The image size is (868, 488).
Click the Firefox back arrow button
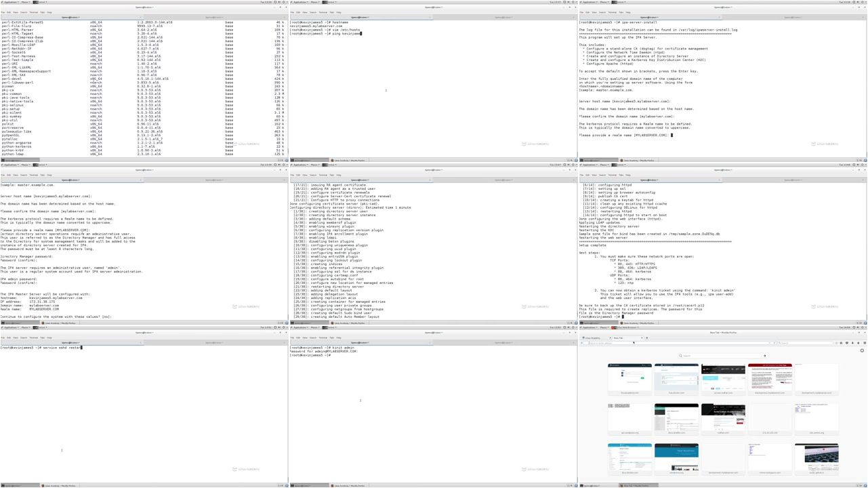[582, 343]
